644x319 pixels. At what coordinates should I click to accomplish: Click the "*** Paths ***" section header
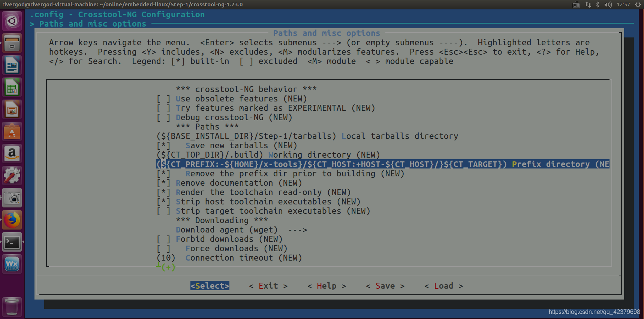pos(207,127)
